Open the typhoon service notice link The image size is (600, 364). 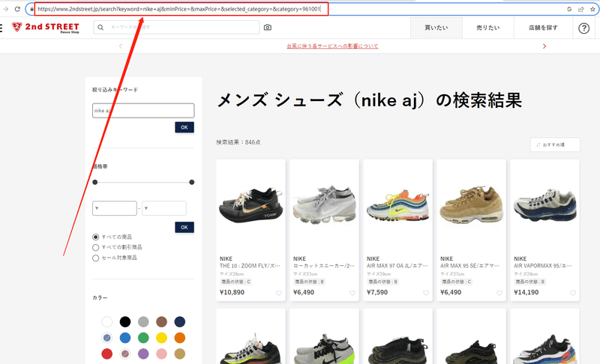pos(332,46)
